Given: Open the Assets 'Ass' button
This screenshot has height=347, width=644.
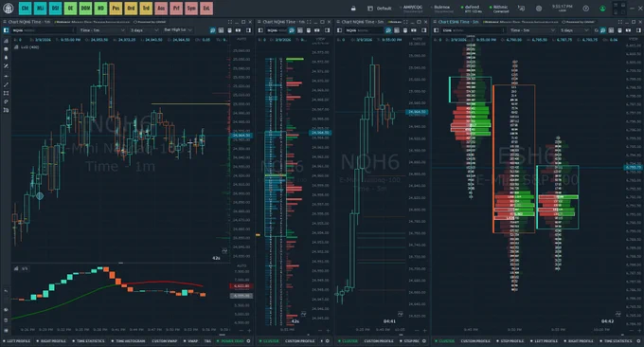Looking at the screenshot, I should pos(161,8).
